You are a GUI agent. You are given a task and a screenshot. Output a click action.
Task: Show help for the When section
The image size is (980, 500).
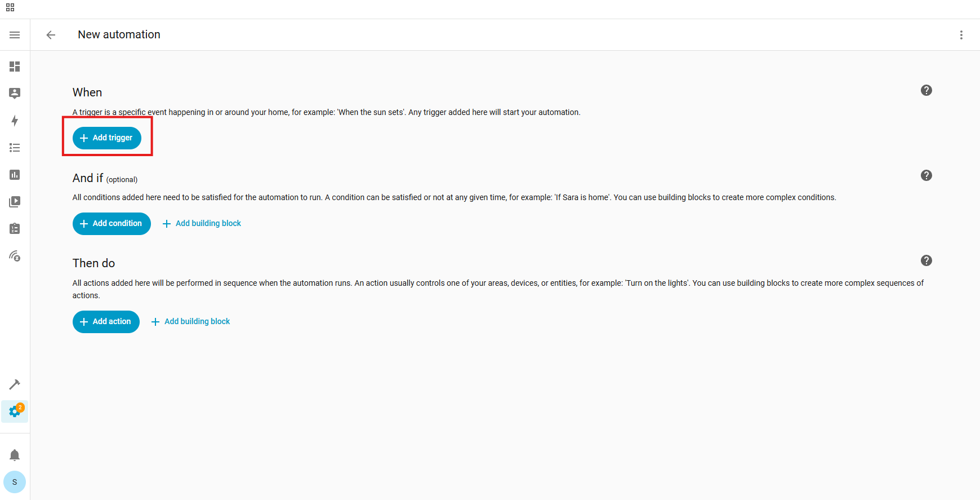tap(926, 90)
